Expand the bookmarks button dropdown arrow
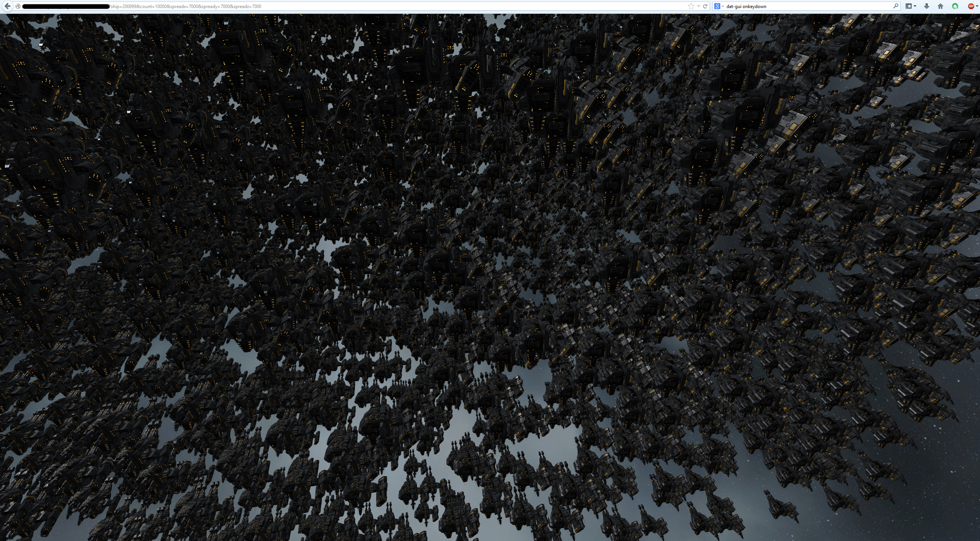 (x=915, y=6)
